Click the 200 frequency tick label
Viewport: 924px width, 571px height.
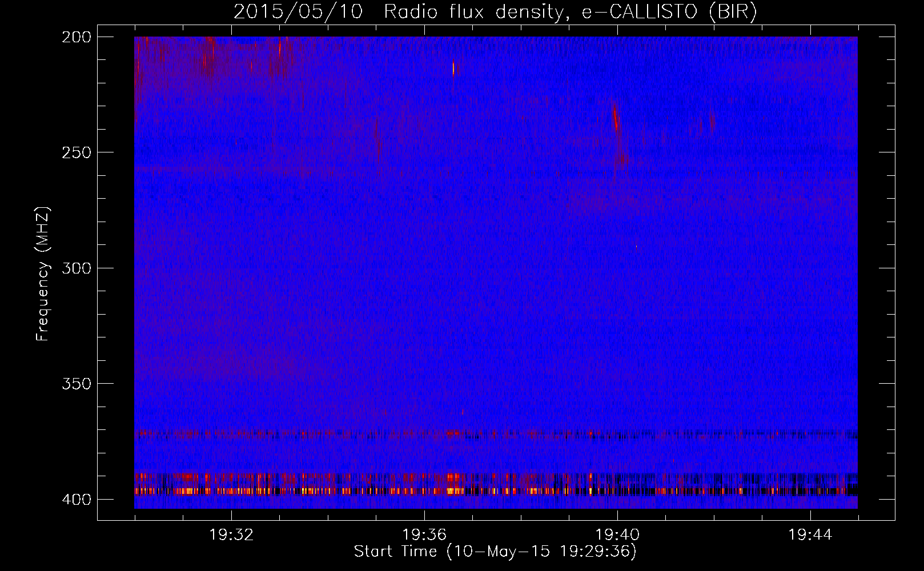click(77, 37)
